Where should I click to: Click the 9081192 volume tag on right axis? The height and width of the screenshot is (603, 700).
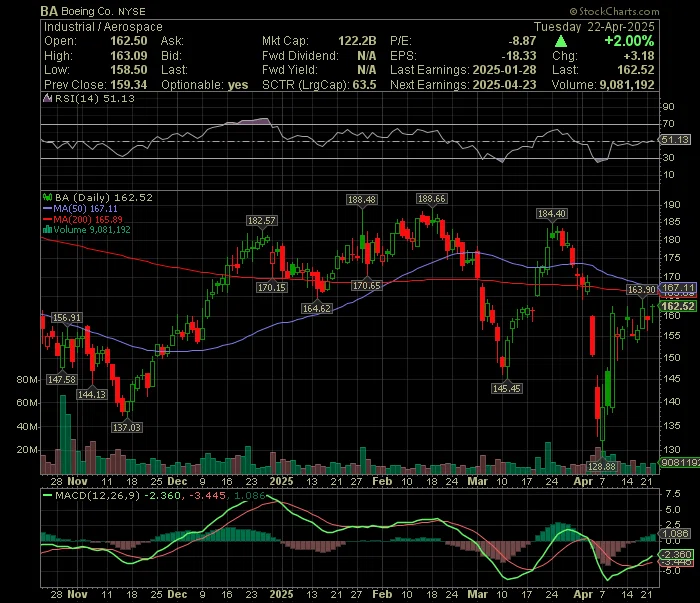(x=680, y=463)
